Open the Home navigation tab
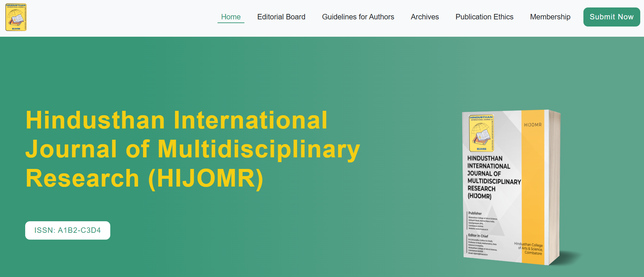Screen dimensions: 644x277 pos(231,17)
